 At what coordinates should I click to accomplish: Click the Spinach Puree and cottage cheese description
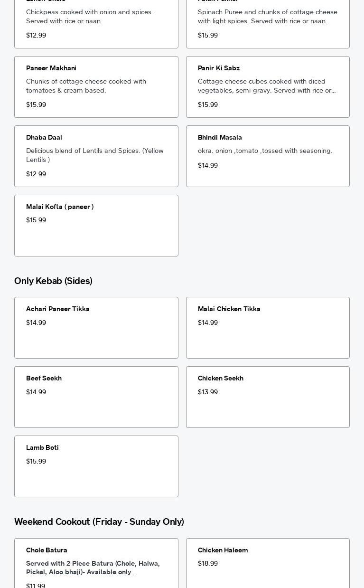coord(267,16)
